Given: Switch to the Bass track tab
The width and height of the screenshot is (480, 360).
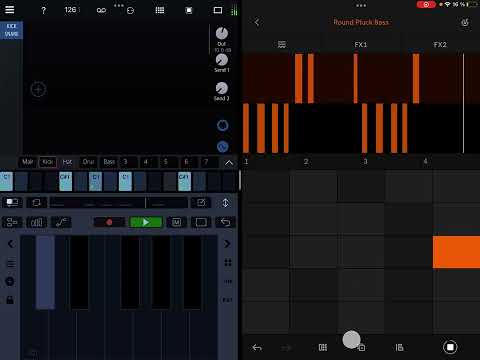Looking at the screenshot, I should click(x=109, y=162).
